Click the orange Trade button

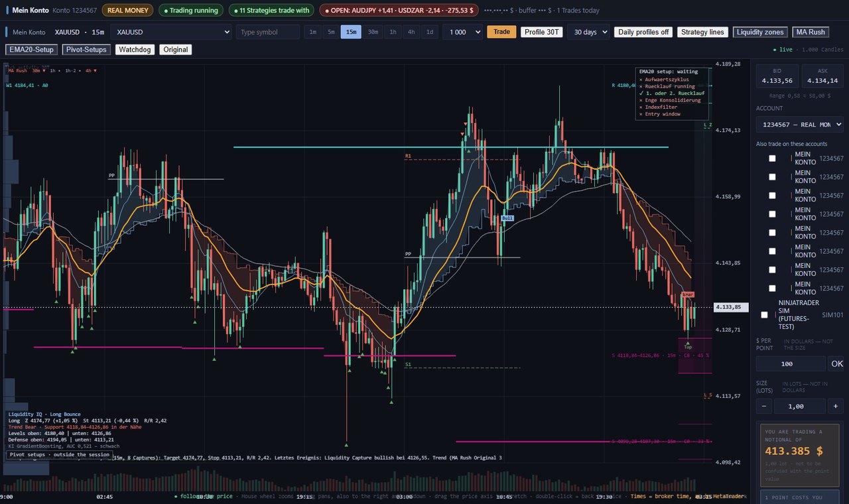[x=501, y=32]
